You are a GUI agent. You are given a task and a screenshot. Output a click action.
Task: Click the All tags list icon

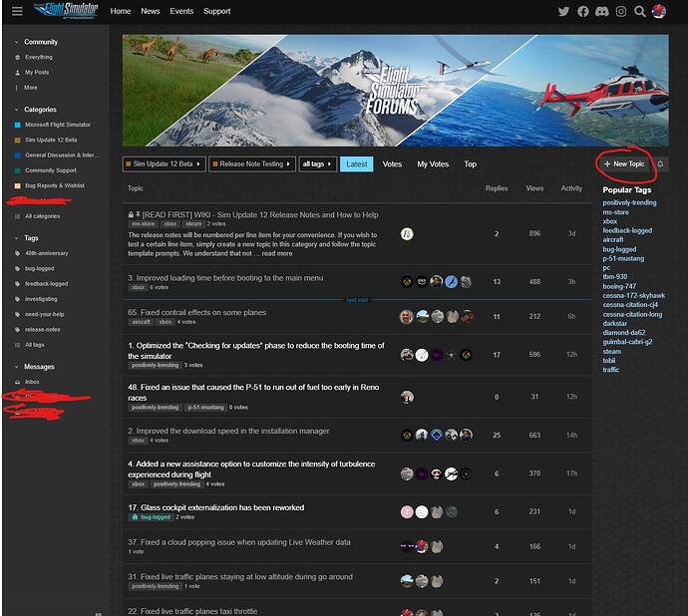(x=18, y=345)
